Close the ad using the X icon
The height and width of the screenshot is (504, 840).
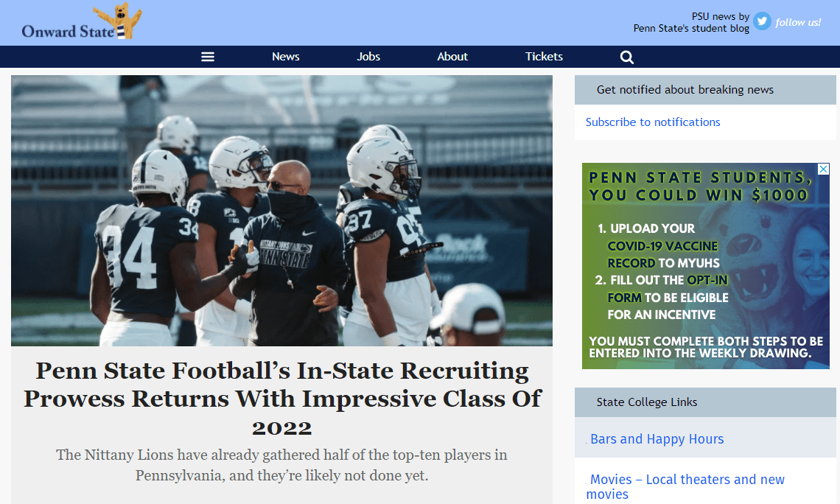pyautogui.click(x=823, y=169)
